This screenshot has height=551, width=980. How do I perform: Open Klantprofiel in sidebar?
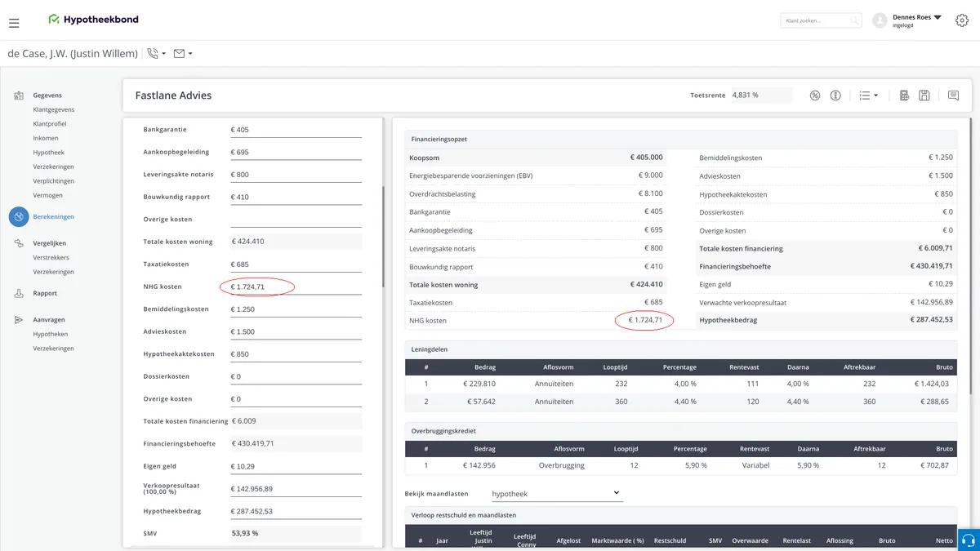coord(50,124)
